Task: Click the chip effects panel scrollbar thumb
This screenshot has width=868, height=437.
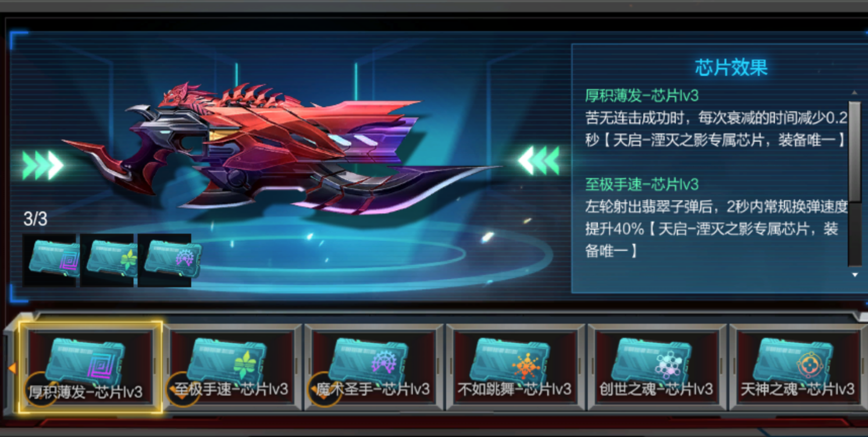Action: tap(854, 152)
